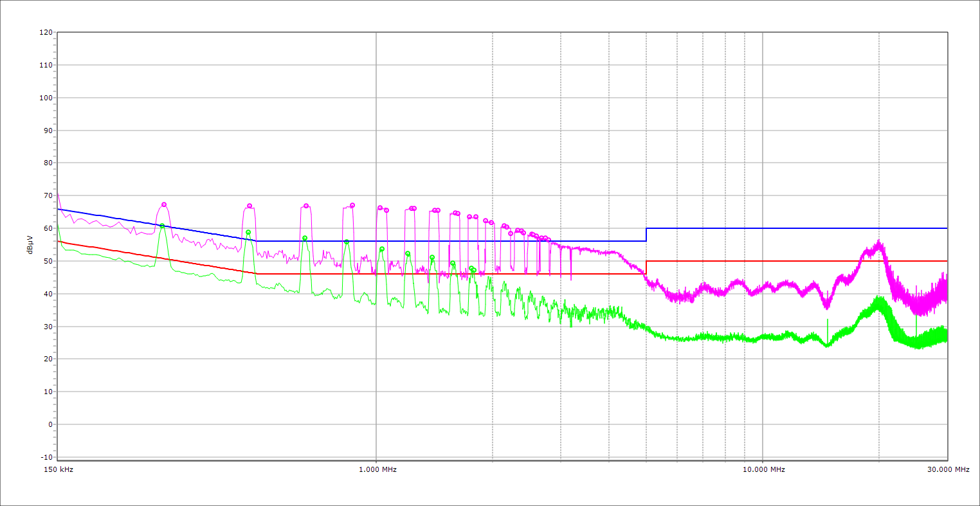Pick green marker on the third peak
980x506 pixels.
pyautogui.click(x=305, y=238)
